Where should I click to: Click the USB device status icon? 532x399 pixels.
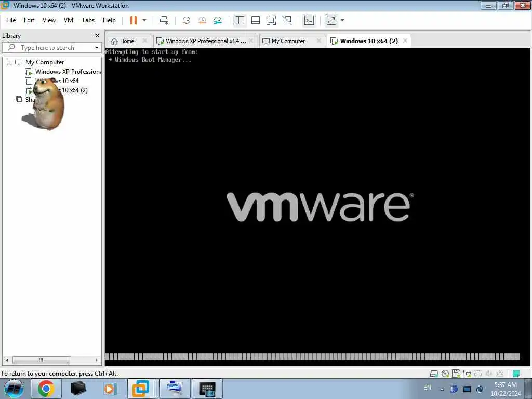tap(500, 374)
